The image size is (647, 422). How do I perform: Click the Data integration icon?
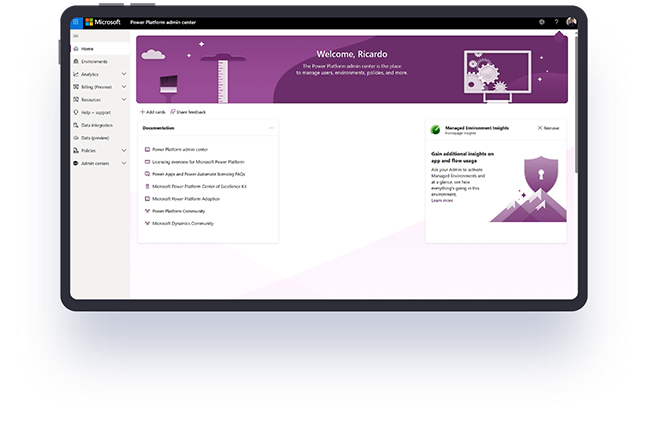pyautogui.click(x=76, y=125)
